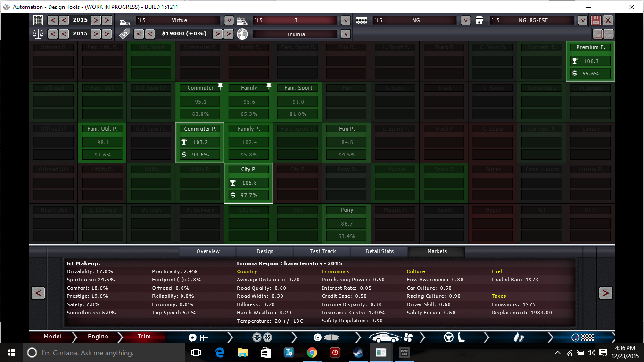This screenshot has height=362, width=644.
Task: Expand the NG185-FSE variant dropdown arrow
Action: (x=583, y=20)
